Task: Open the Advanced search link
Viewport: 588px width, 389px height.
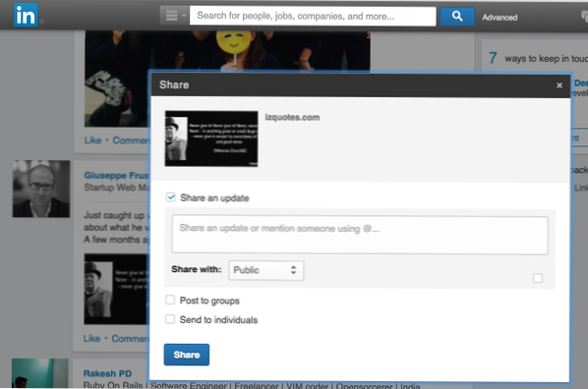Action: pyautogui.click(x=500, y=18)
